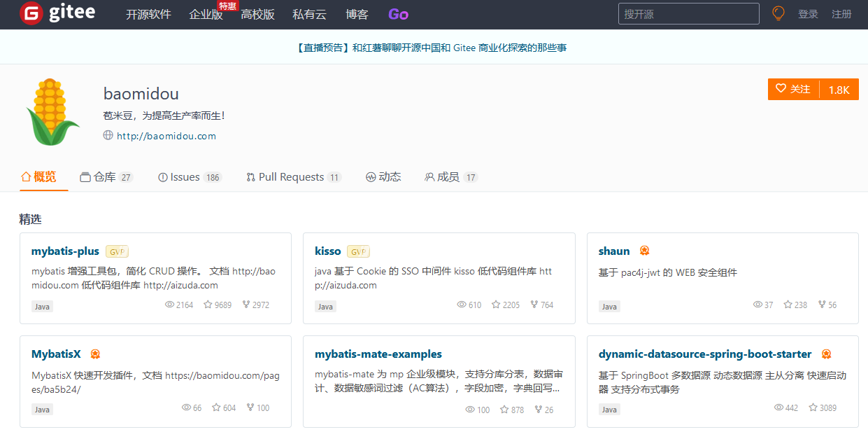
Task: Open 开源软件 in top navigation
Action: tap(148, 14)
